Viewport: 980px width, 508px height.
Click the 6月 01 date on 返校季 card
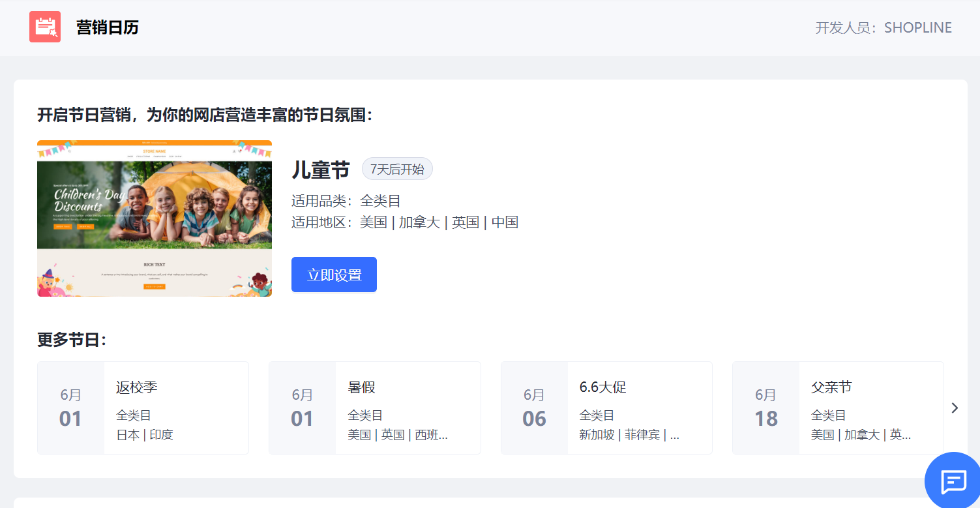[x=70, y=408]
